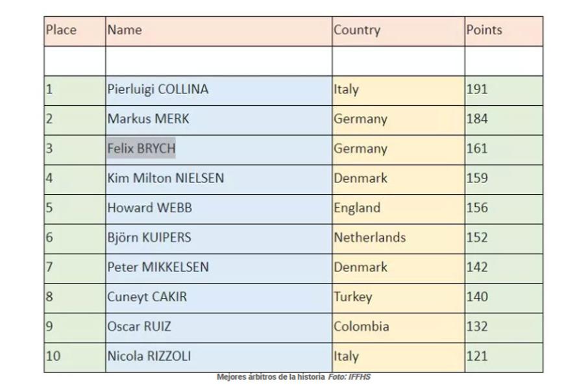Click the Peter MIKKELSEN name cell

click(x=158, y=267)
